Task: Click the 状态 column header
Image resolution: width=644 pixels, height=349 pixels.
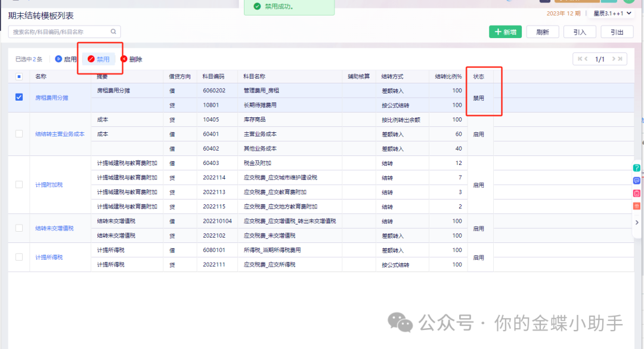Action: pos(479,76)
